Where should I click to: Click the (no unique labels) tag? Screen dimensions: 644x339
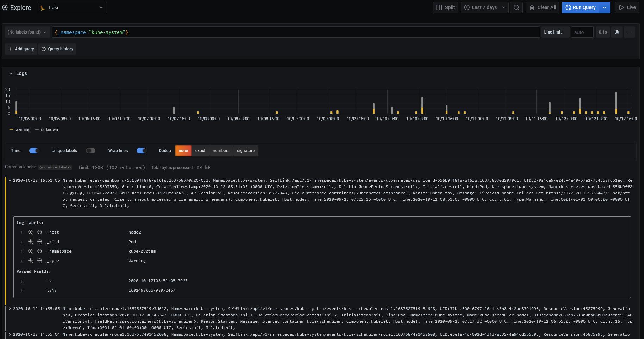(x=55, y=167)
